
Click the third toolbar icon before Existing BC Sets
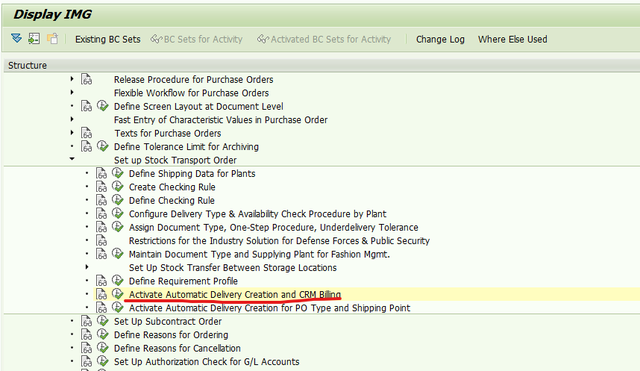pos(53,39)
